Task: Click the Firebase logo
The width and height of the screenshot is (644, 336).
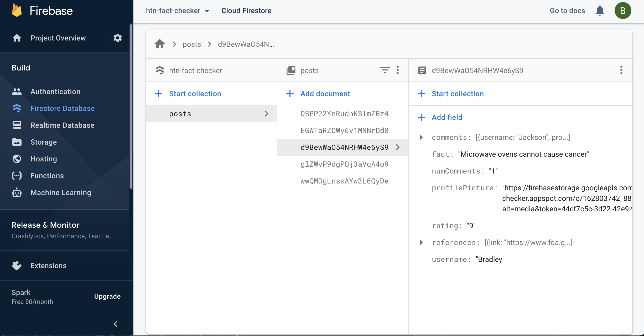Action: (17, 11)
